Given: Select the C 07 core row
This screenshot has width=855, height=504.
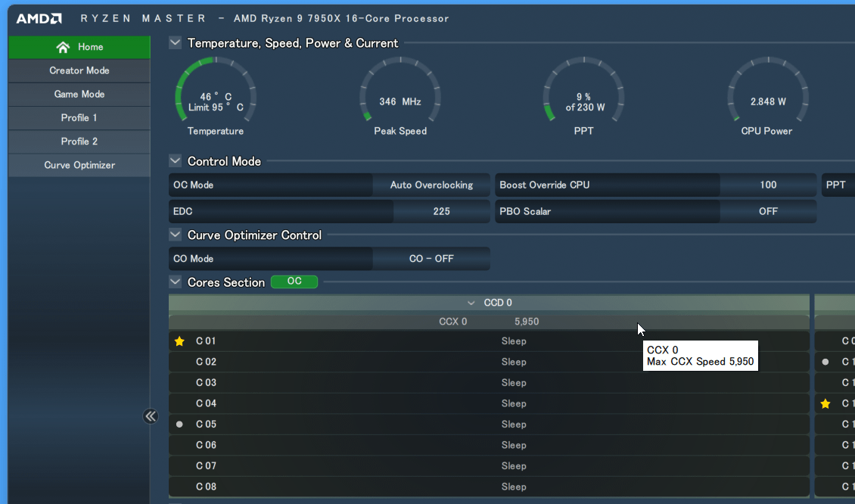Looking at the screenshot, I should point(489,466).
